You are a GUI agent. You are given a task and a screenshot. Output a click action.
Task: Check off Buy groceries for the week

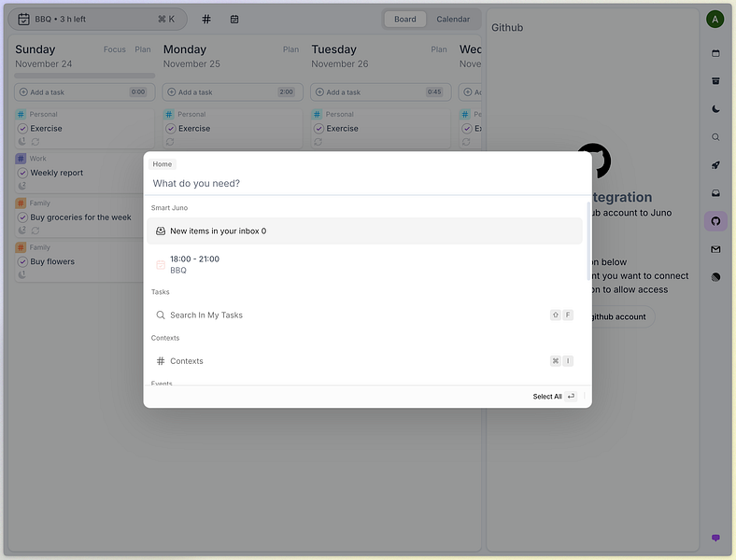pos(22,217)
